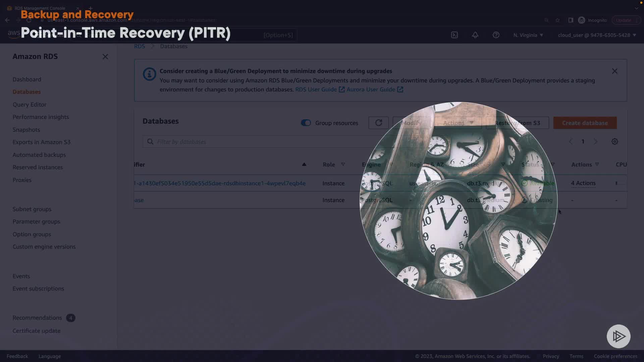Open the CloudShell terminal icon
Image resolution: width=644 pixels, height=362 pixels.
pos(454,35)
